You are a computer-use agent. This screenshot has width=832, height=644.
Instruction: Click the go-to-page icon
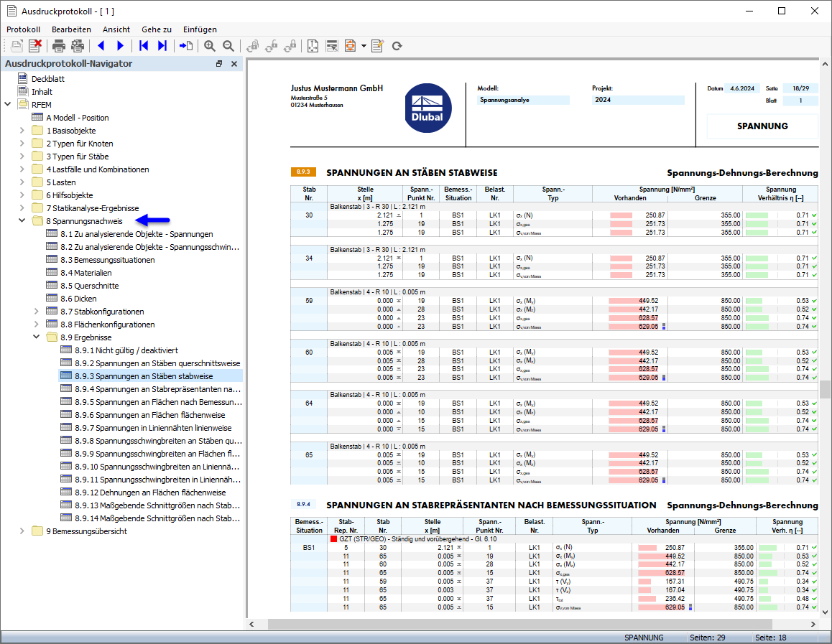pyautogui.click(x=185, y=46)
